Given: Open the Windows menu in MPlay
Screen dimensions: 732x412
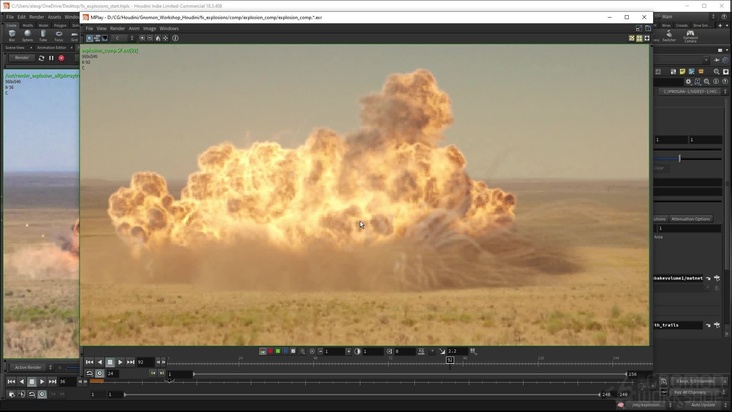Looking at the screenshot, I should point(169,28).
